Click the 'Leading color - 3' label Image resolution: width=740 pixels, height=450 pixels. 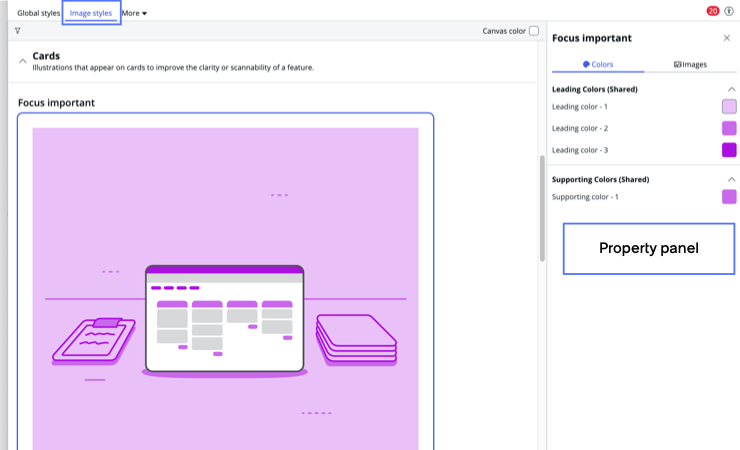(580, 150)
